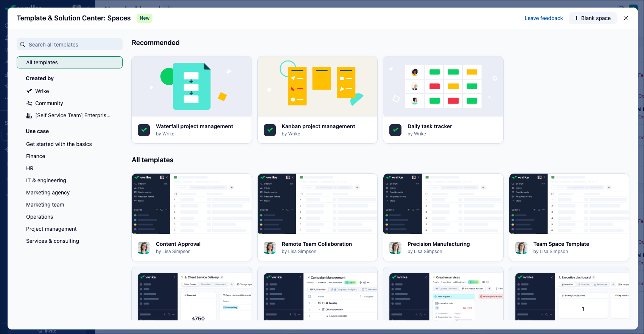Click the plus icon in Blank space button

(576, 18)
